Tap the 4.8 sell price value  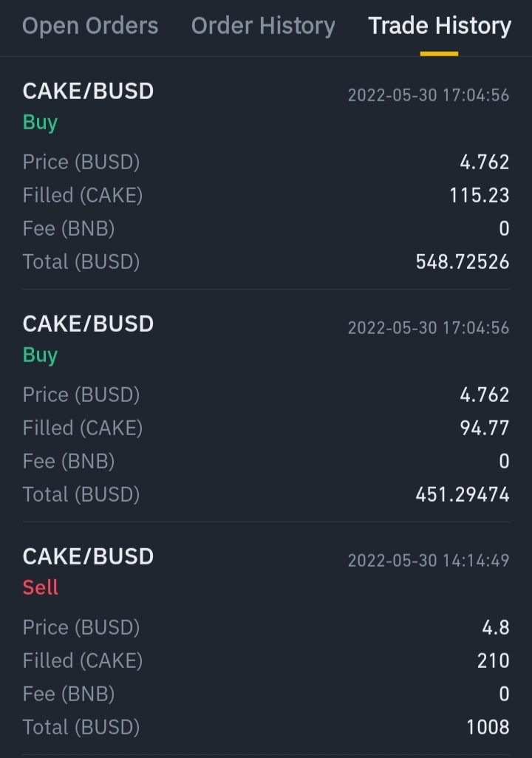pos(496,627)
